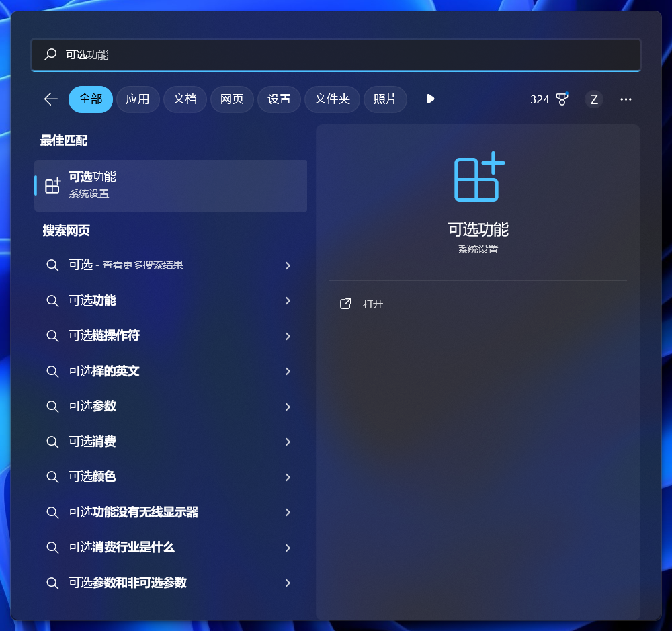The width and height of the screenshot is (672, 631).
Task: Expand the 可选参数 suggestion chevron
Action: pos(288,407)
